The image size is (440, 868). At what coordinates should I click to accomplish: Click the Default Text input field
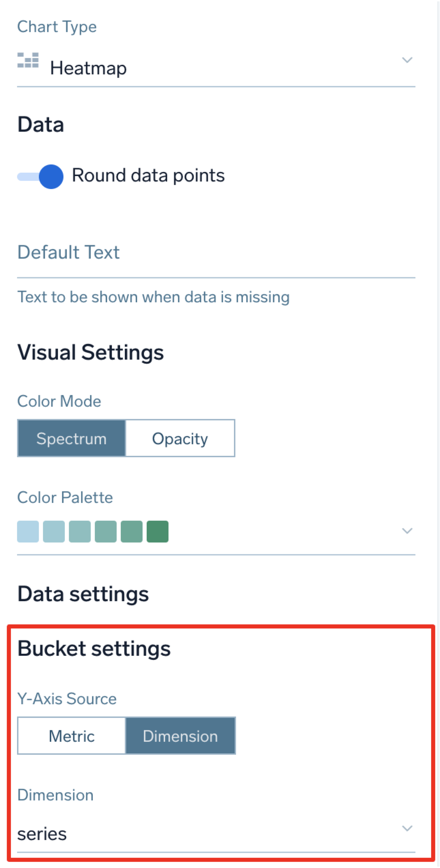(x=216, y=253)
